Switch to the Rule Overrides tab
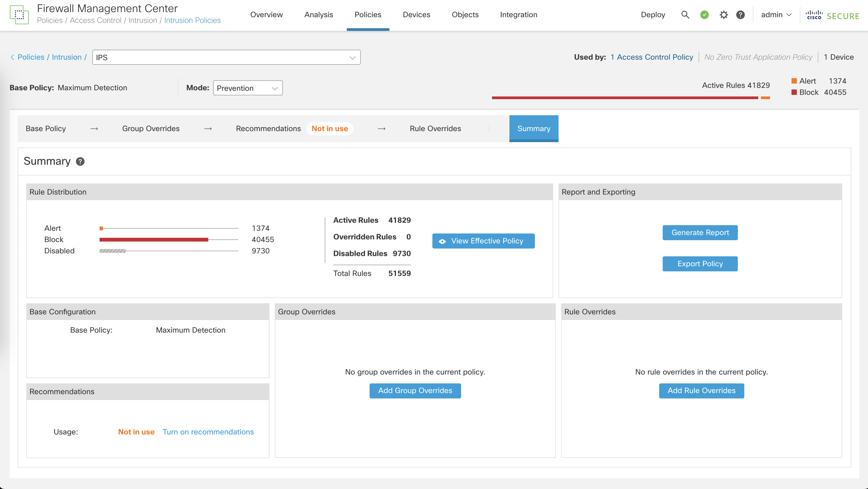The width and height of the screenshot is (868, 489). tap(435, 128)
